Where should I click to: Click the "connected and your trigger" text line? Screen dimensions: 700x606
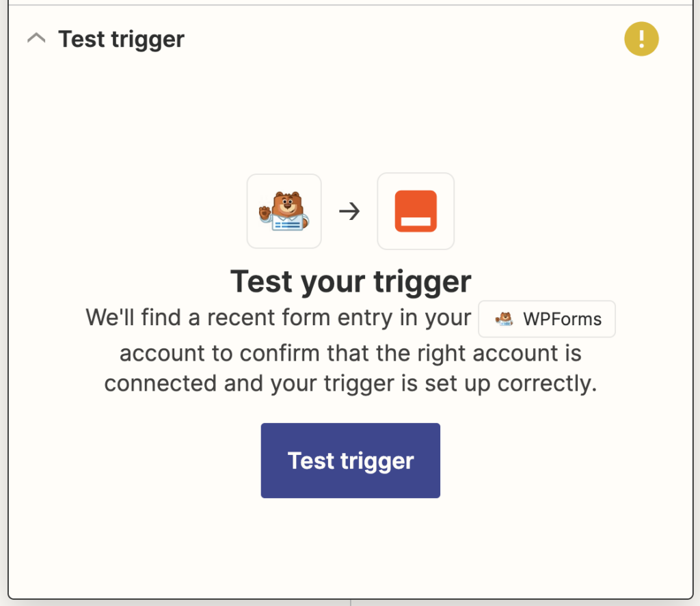point(351,383)
